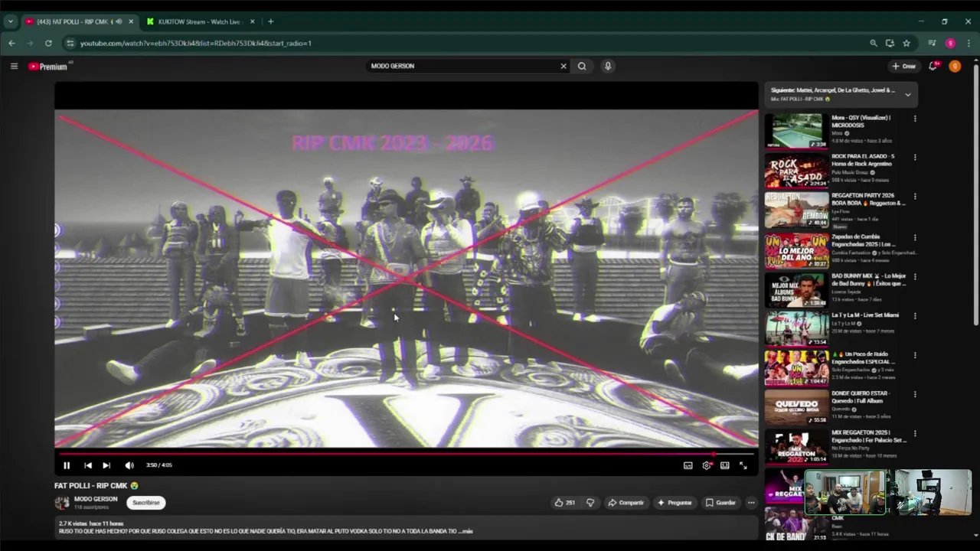Open site information icon in address bar
The width and height of the screenshot is (980, 551).
[x=70, y=44]
